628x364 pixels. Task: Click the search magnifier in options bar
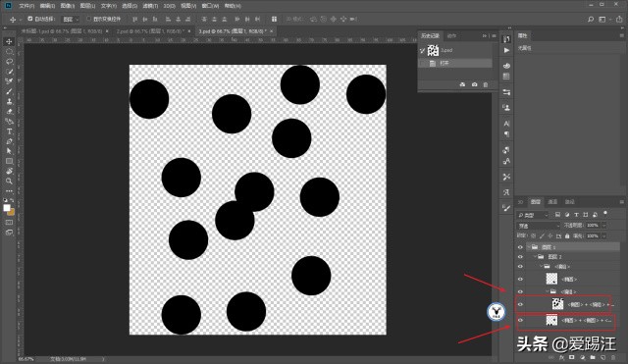[x=591, y=20]
